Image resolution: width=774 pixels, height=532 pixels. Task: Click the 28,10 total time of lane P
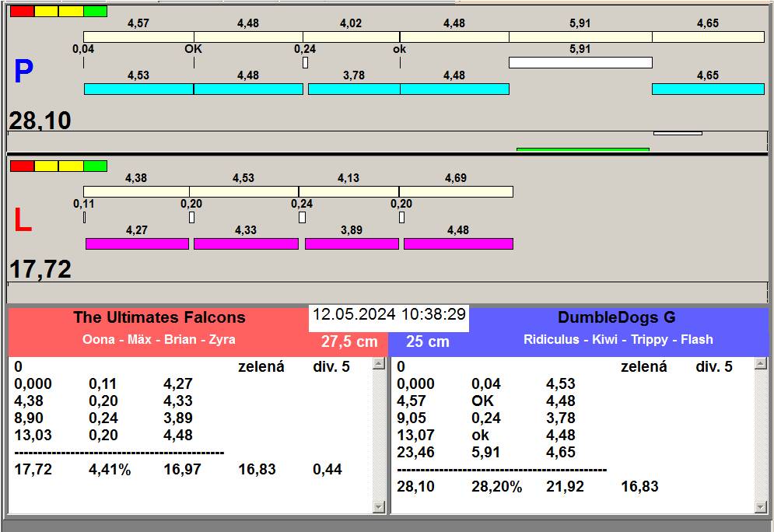click(40, 121)
